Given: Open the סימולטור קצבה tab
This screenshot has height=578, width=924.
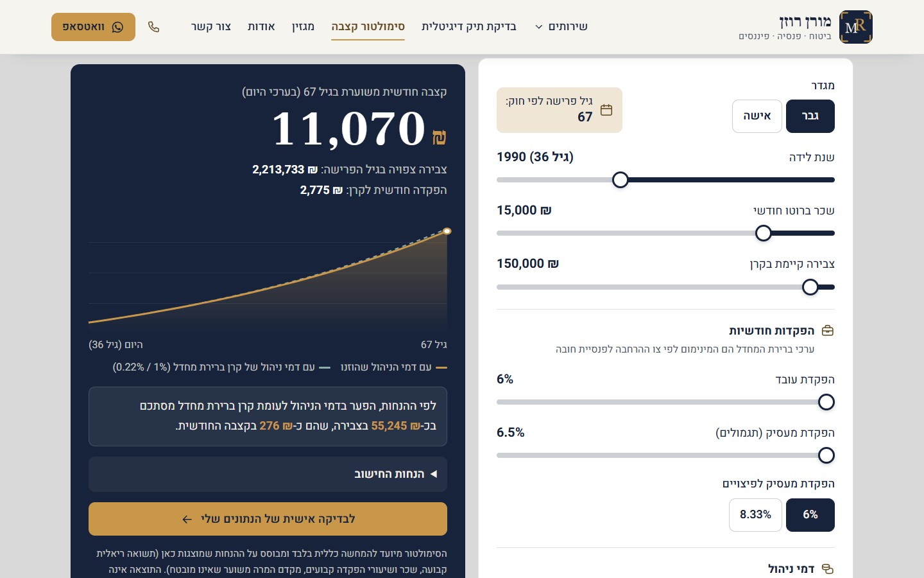Looking at the screenshot, I should coord(368,27).
